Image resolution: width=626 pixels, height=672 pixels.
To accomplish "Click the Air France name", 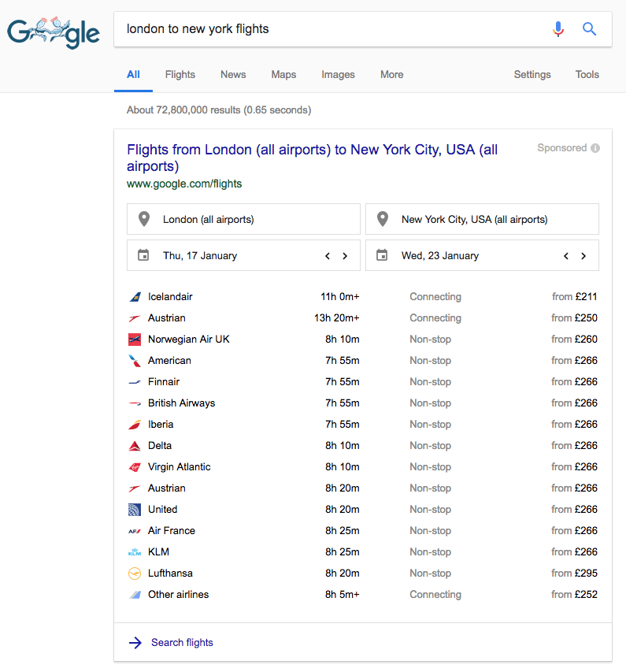I will click(x=172, y=531).
